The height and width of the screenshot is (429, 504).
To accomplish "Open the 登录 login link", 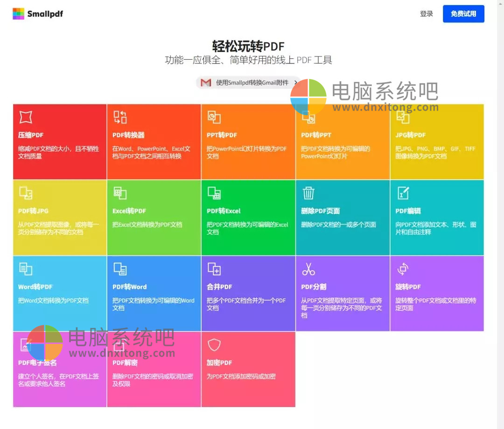I will coord(426,14).
